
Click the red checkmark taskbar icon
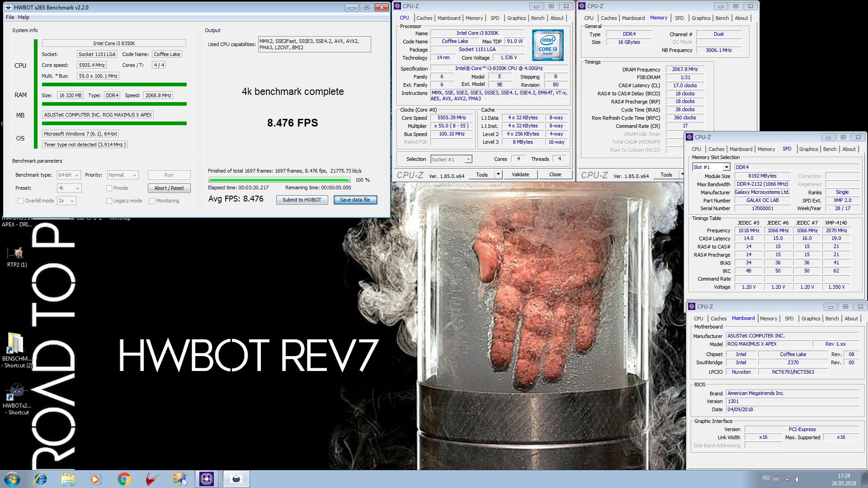[152, 479]
